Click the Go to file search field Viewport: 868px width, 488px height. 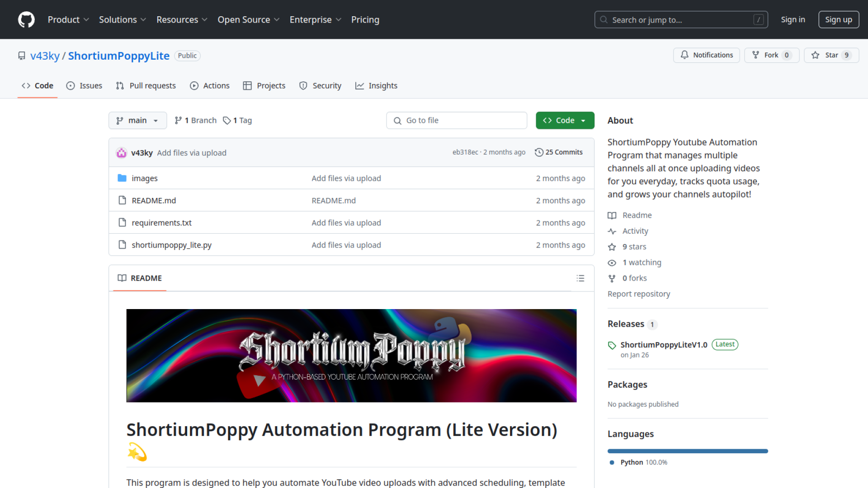457,121
